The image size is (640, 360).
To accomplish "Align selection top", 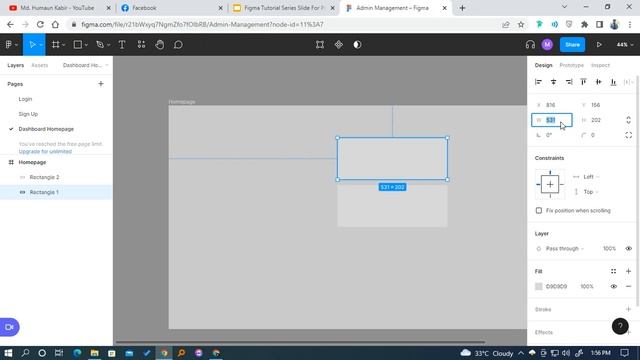I will (x=584, y=82).
